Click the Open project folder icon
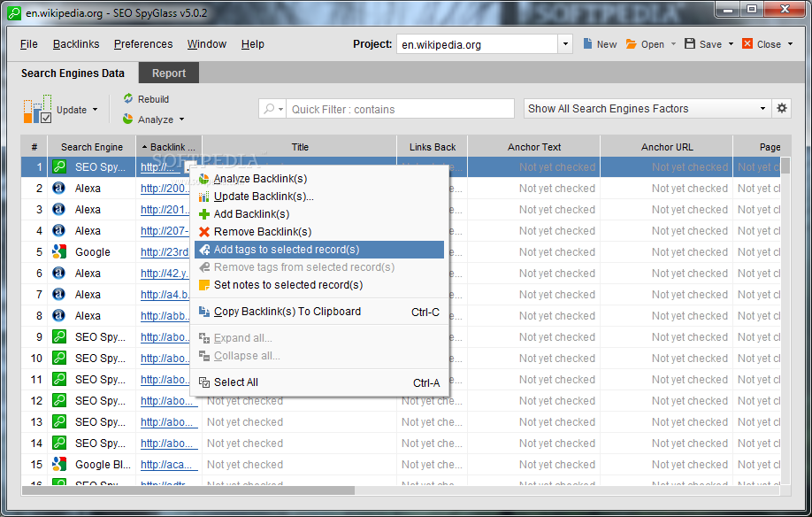Viewport: 812px width, 517px height. 631,44
